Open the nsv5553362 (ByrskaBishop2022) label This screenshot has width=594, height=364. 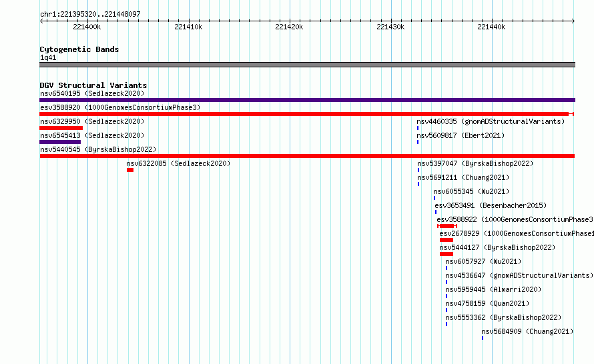click(503, 317)
